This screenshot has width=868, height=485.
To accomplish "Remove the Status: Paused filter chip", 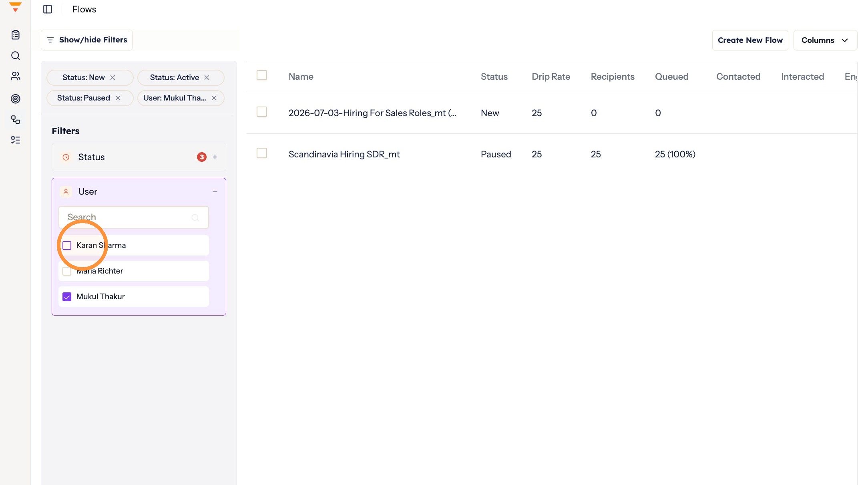I will pyautogui.click(x=118, y=98).
